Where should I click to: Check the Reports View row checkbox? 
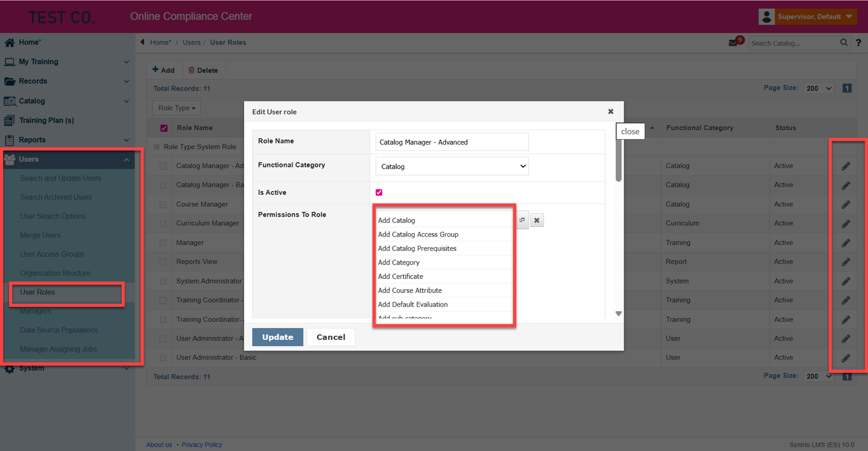coord(163,262)
